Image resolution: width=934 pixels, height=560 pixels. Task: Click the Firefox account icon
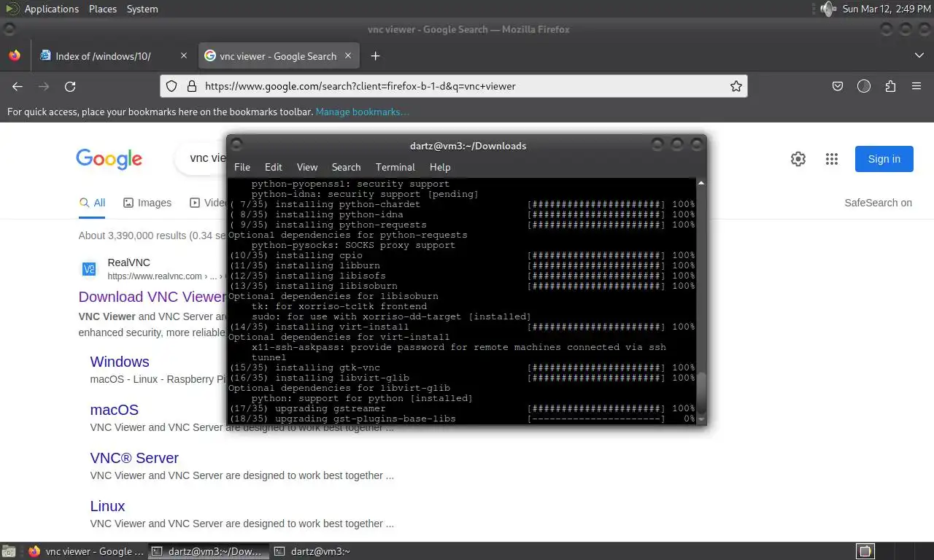pos(864,86)
